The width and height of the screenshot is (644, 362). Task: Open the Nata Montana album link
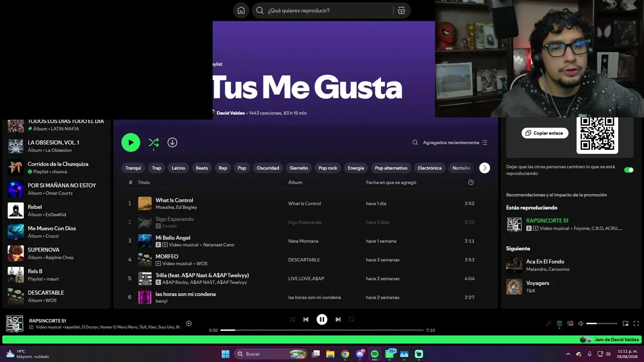303,241
